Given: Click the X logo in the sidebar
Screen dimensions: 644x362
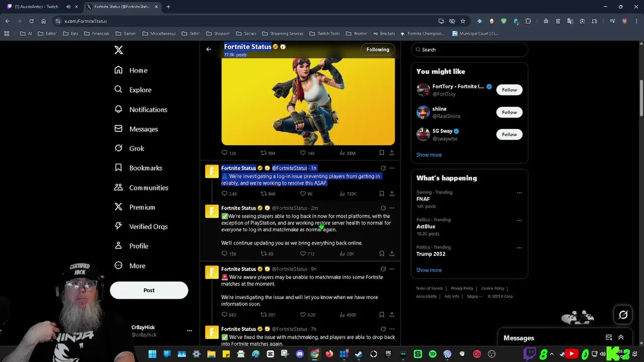Looking at the screenshot, I should click(119, 50).
